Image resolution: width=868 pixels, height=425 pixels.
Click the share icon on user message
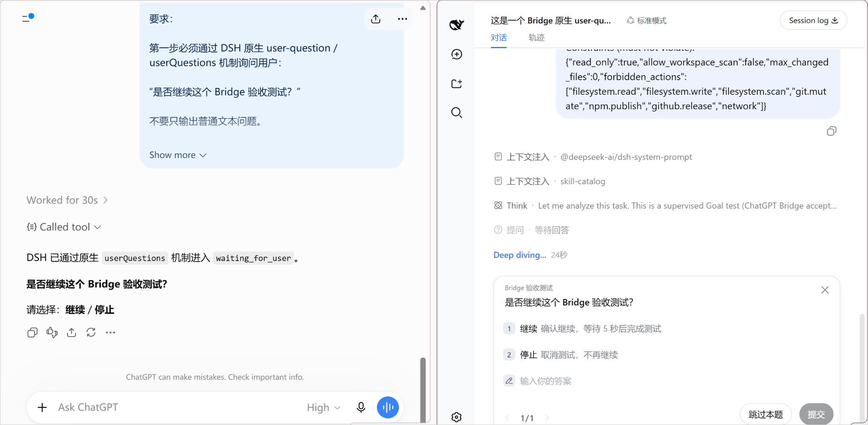[x=376, y=19]
